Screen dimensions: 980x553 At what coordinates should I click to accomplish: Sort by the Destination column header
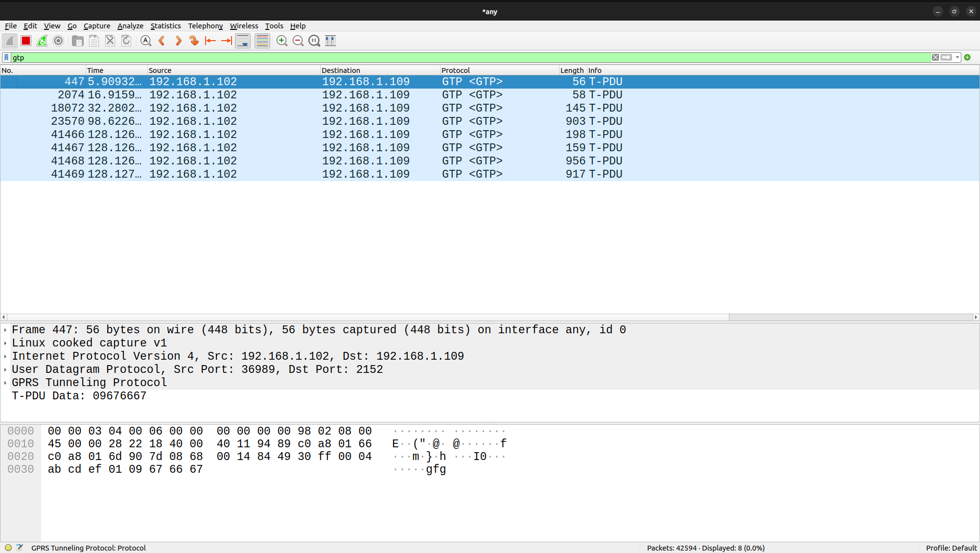pos(380,70)
